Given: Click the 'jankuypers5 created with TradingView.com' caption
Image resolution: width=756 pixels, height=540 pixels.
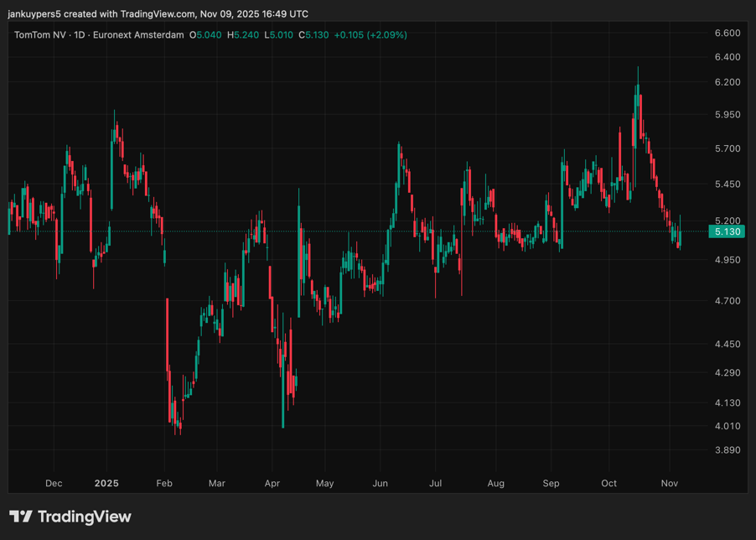Looking at the screenshot, I should pos(101,14).
